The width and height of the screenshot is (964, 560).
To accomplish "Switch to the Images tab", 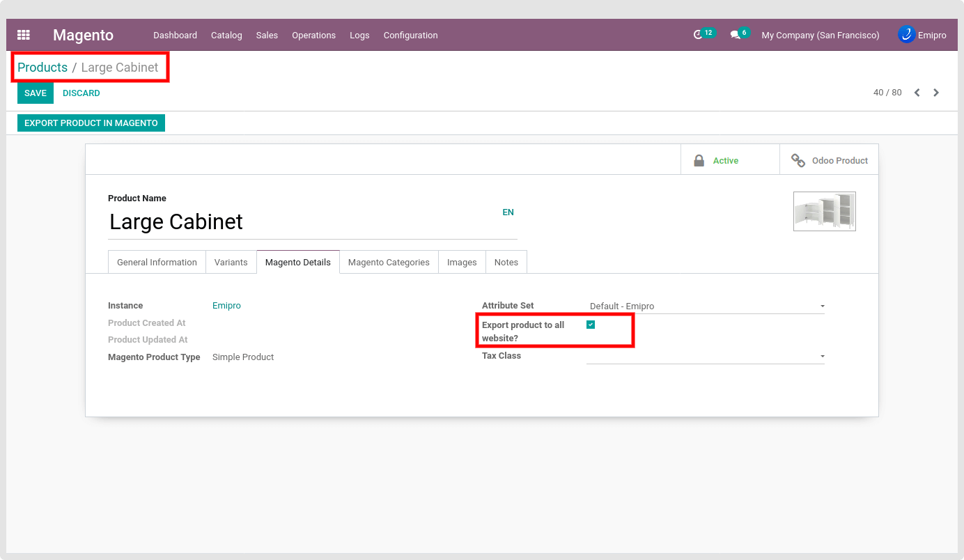I will tap(462, 262).
